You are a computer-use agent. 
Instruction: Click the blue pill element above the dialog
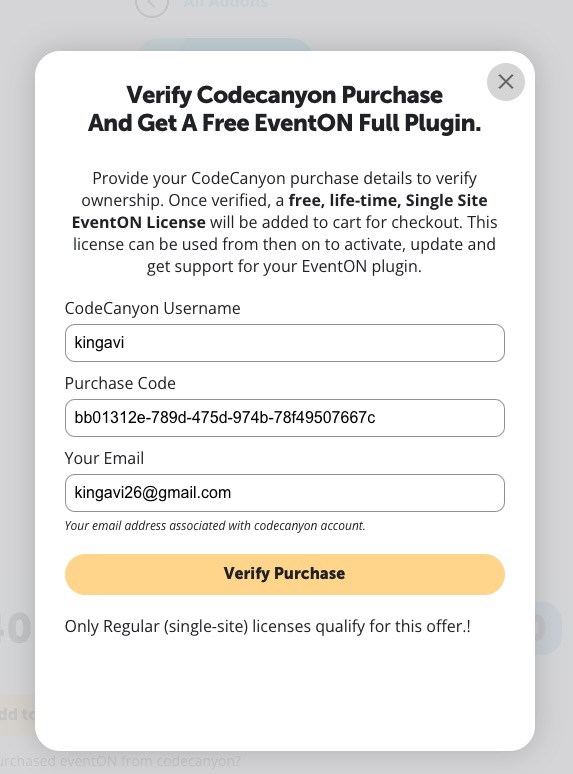click(225, 45)
